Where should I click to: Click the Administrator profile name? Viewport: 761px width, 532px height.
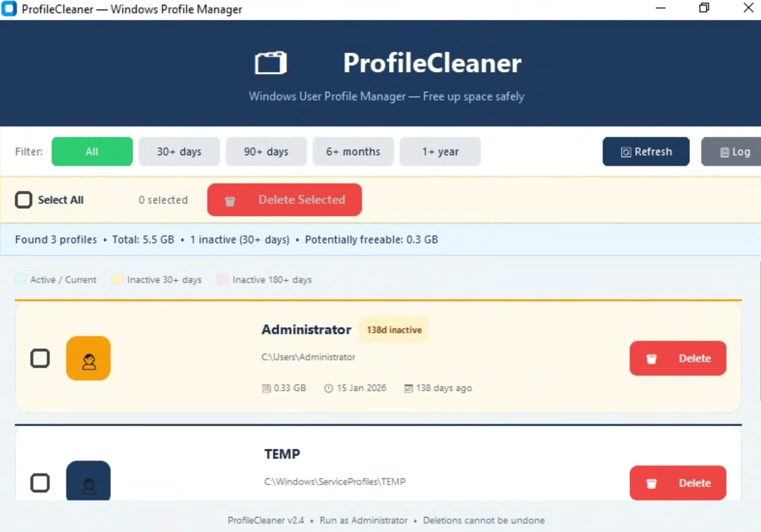click(x=306, y=330)
